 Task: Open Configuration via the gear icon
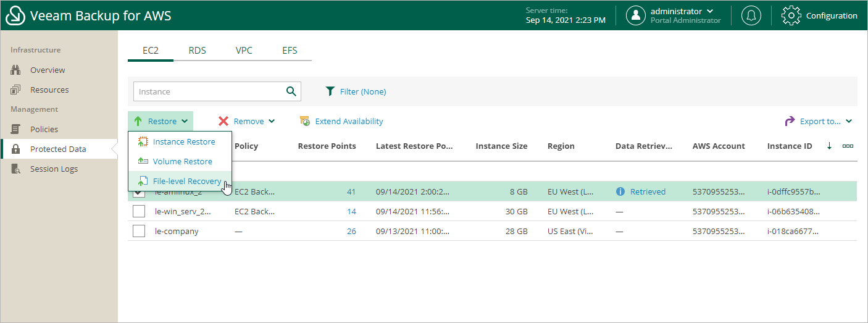click(791, 16)
